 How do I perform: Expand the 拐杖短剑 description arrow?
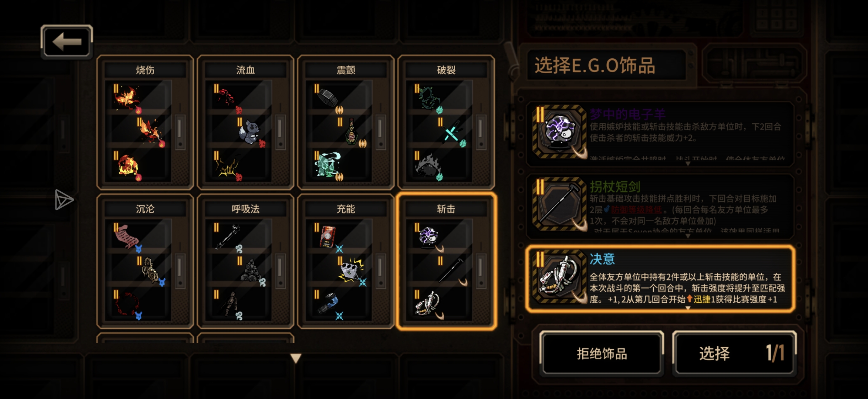(x=688, y=236)
